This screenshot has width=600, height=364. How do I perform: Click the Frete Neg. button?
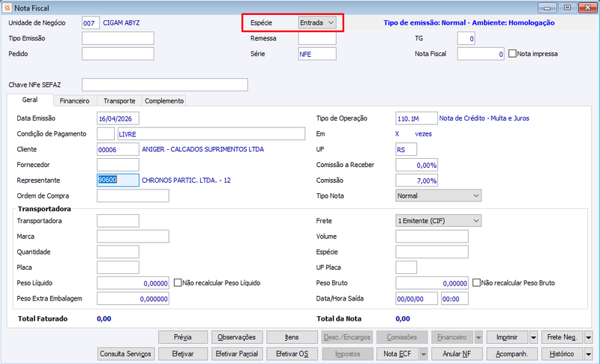[562, 337]
